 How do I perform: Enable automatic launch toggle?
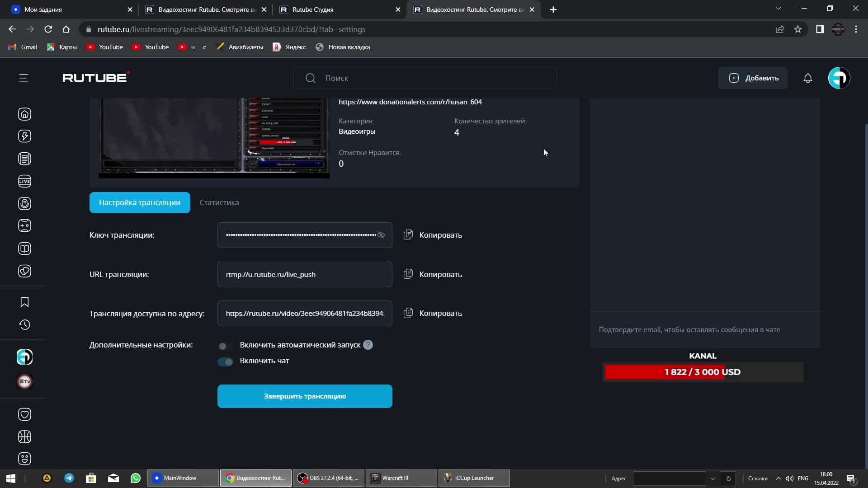225,346
